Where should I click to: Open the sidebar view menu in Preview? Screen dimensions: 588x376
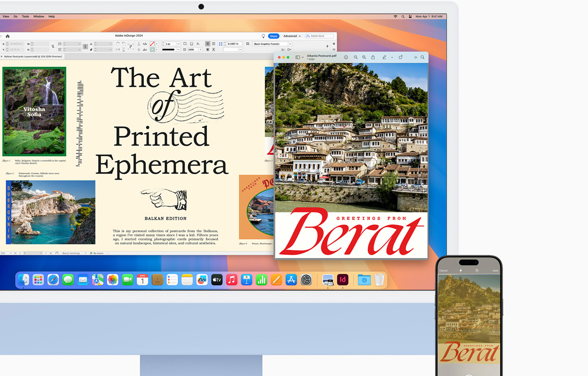pyautogui.click(x=300, y=57)
